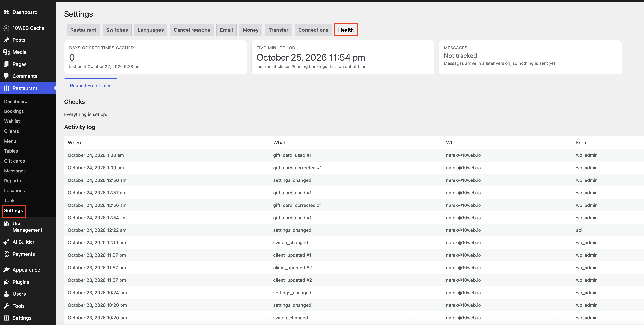Screen dimensions: 644x325
Task: Select the Connections tab
Action: coord(313,30)
